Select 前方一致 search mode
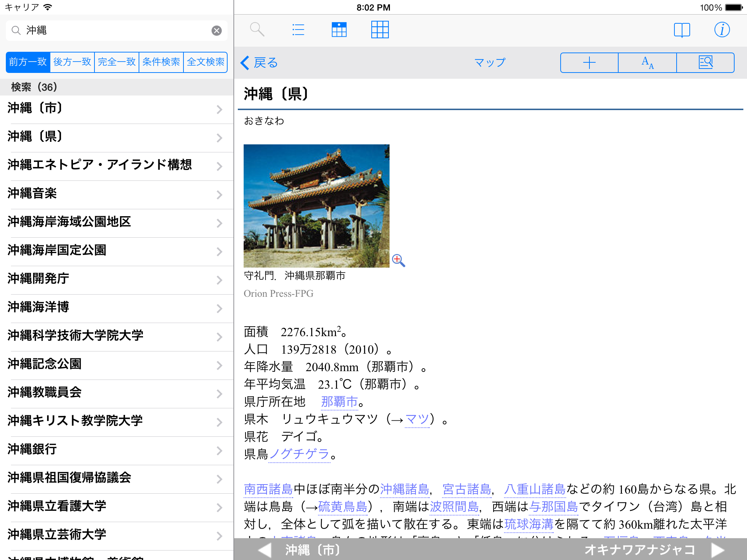Viewport: 747px width, 560px height. click(28, 62)
